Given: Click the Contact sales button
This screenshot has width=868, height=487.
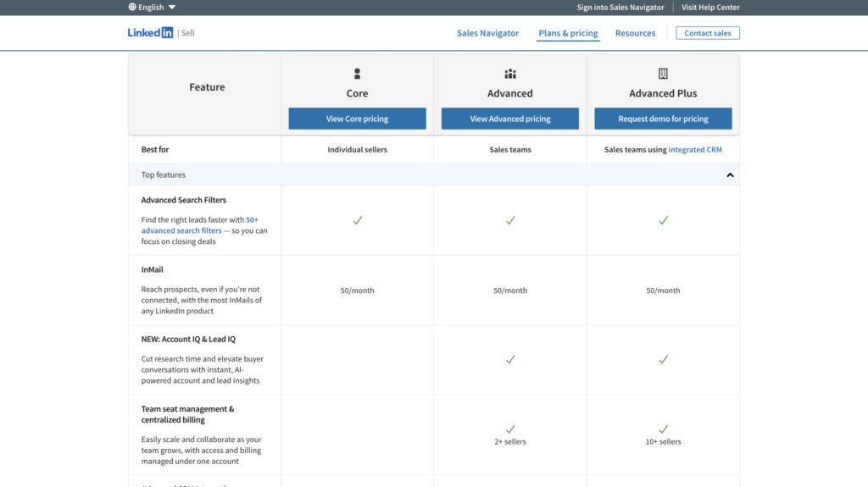Looking at the screenshot, I should 708,33.
